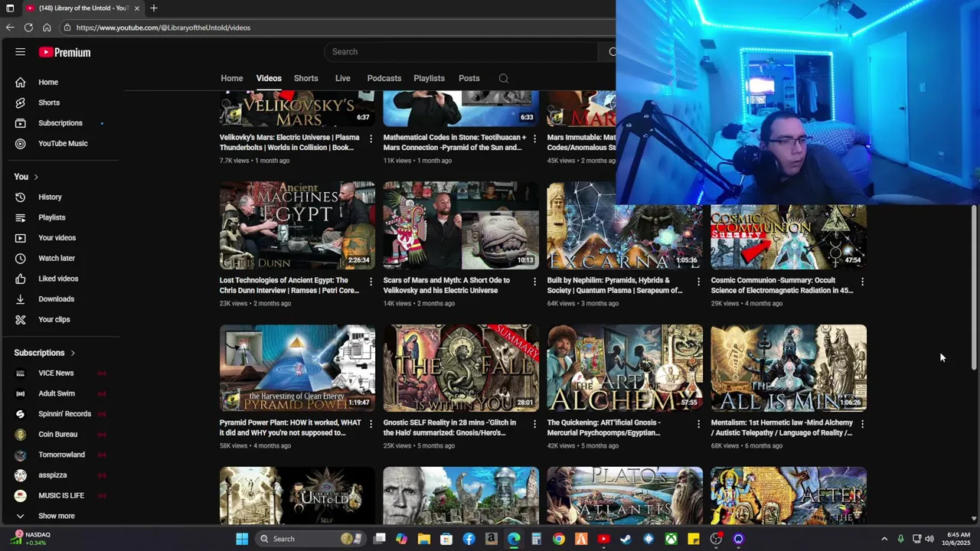The width and height of the screenshot is (980, 551).
Task: Open more options for Gnostic SELF Reality video
Action: pyautogui.click(x=535, y=424)
